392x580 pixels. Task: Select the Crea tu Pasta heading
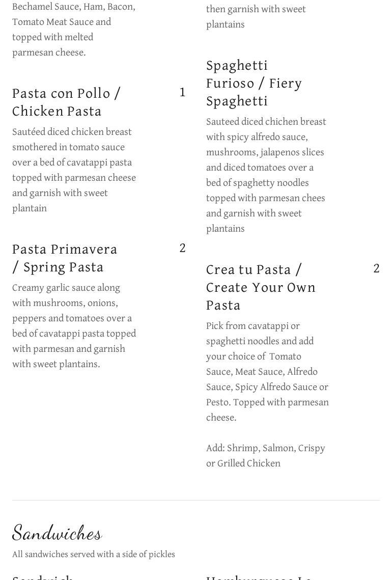pos(261,287)
